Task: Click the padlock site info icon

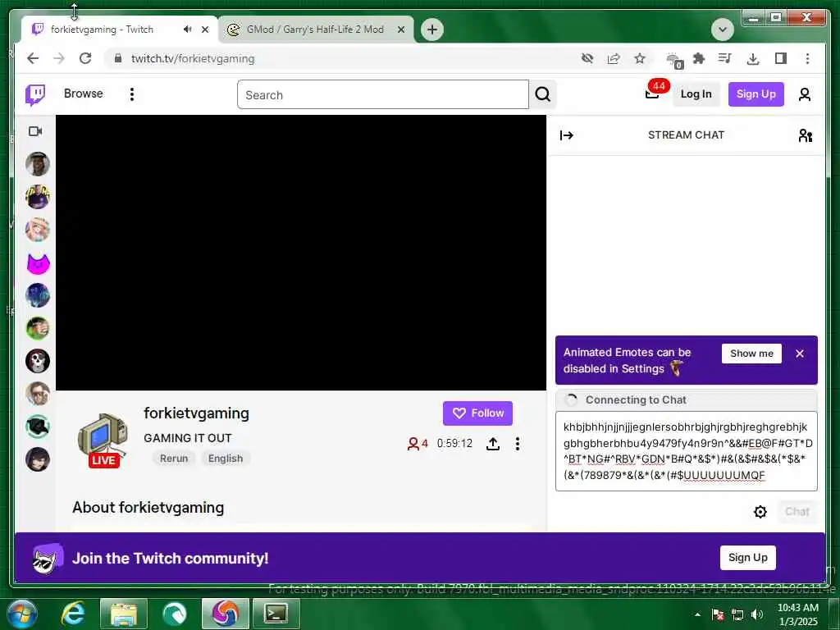Action: coord(118,58)
